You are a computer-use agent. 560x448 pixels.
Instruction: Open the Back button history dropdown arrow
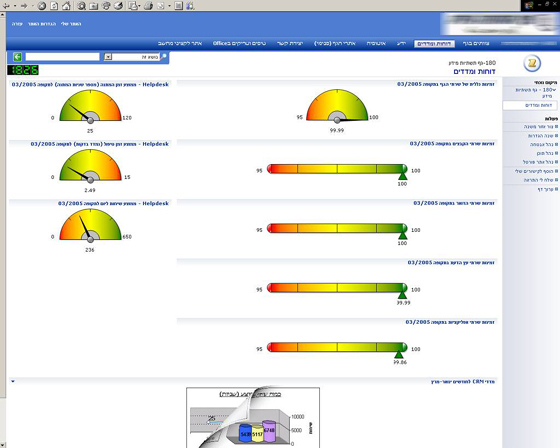pos(15,6)
